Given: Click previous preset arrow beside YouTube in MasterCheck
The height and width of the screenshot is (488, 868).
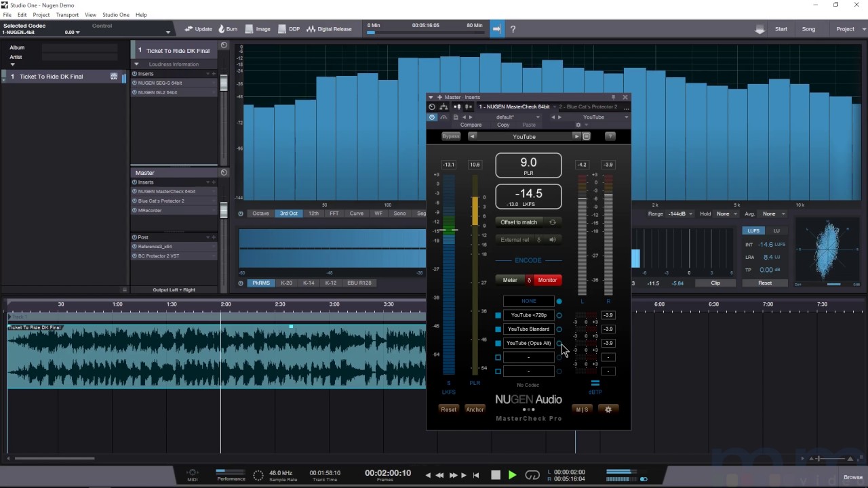Looking at the screenshot, I should click(473, 136).
